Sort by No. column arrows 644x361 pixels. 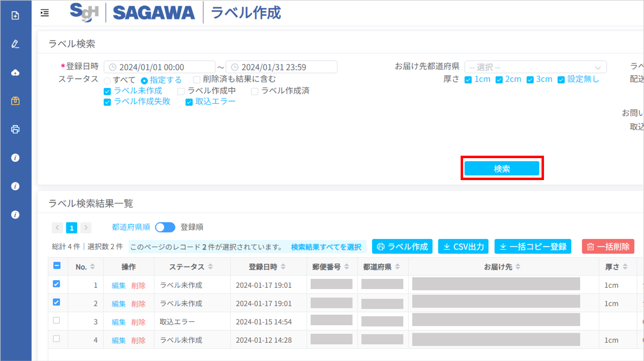pyautogui.click(x=93, y=267)
